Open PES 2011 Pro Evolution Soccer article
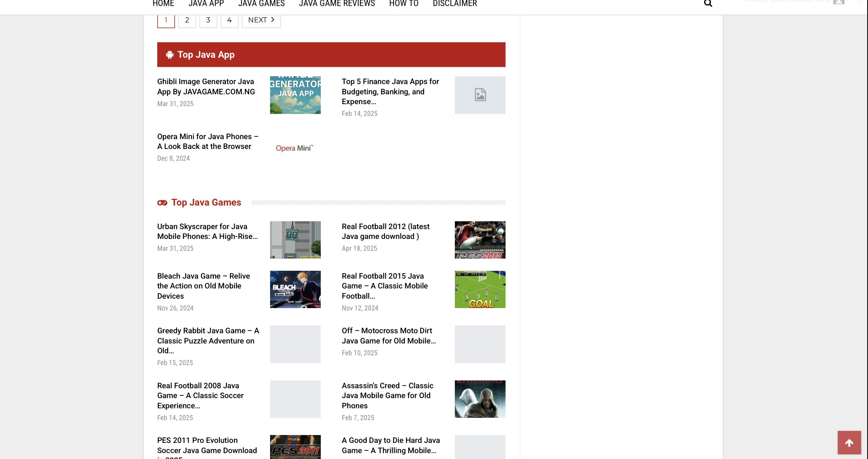Screen dimensions: 868x459 [x=207, y=447]
